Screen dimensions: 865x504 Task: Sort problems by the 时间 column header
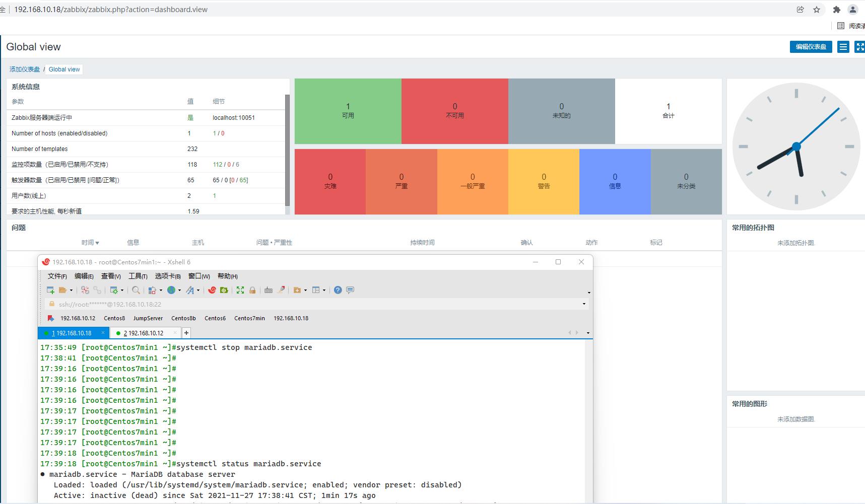pos(90,243)
